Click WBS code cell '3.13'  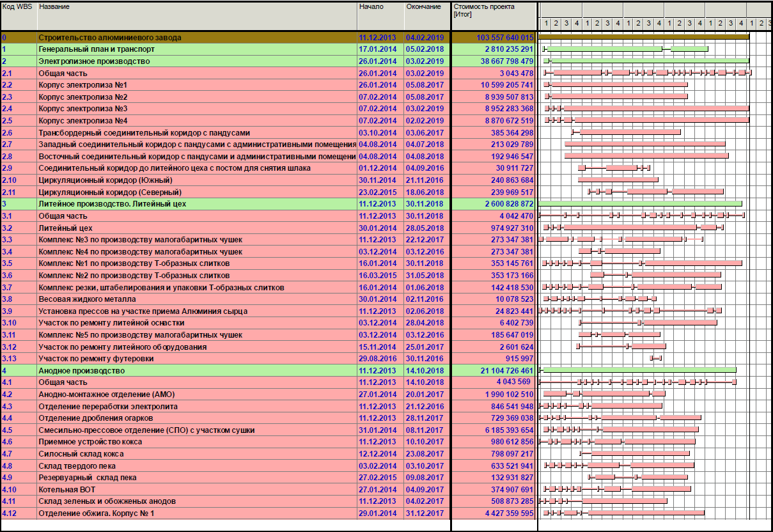[19, 359]
